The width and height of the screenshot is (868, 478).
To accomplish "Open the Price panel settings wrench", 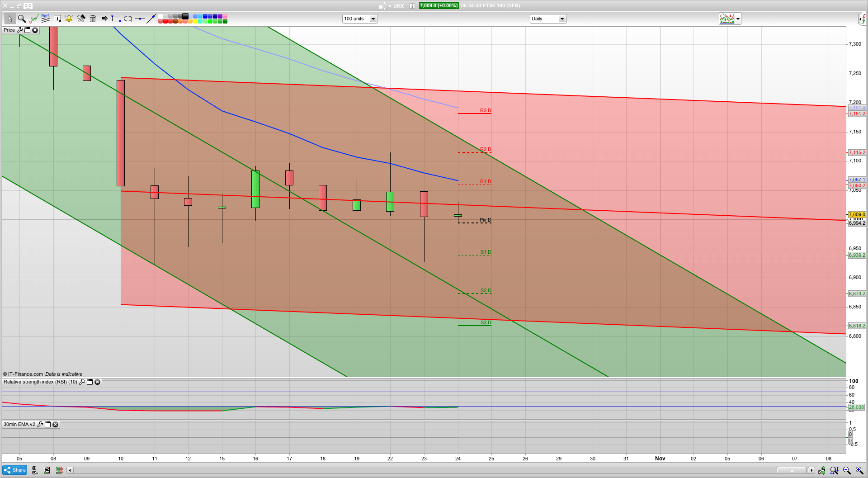I will pyautogui.click(x=20, y=30).
